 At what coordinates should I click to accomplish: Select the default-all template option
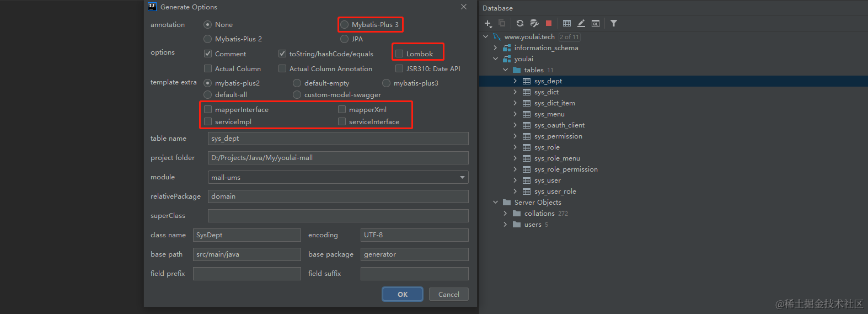208,95
